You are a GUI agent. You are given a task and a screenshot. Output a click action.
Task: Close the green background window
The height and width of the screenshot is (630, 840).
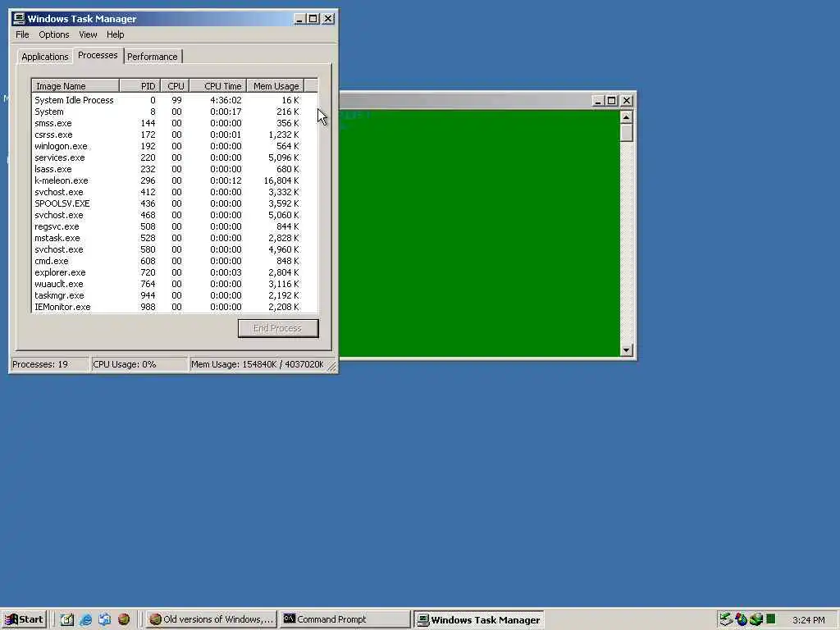627,101
